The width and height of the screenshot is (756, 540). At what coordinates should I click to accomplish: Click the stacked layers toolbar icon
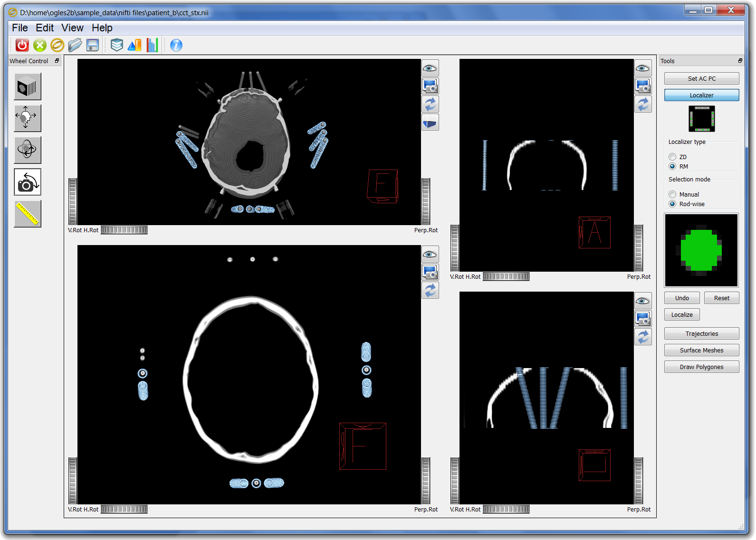(117, 45)
